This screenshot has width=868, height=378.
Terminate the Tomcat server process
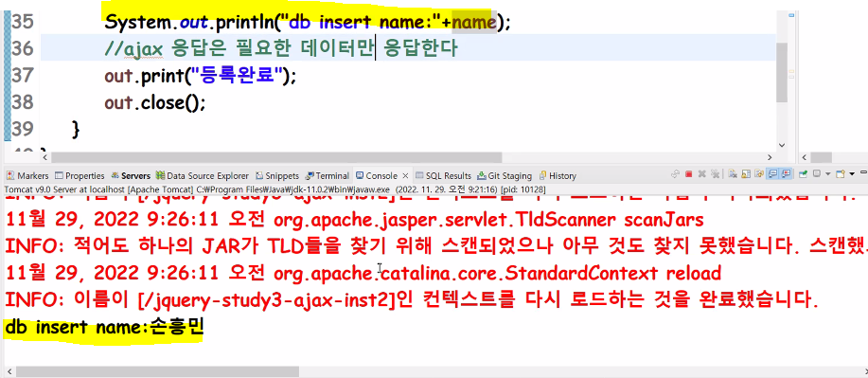689,174
